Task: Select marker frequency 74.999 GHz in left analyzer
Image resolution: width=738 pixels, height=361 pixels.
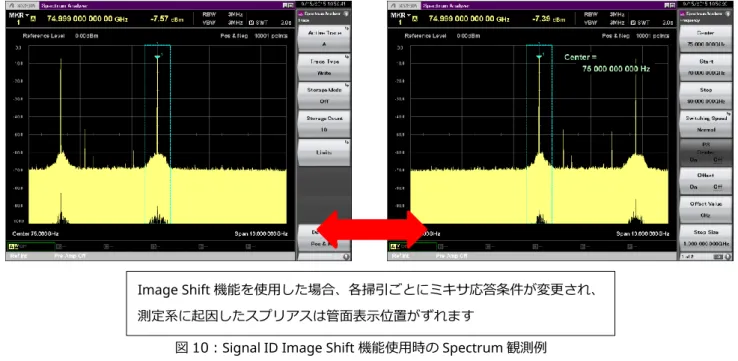Action: coord(88,19)
